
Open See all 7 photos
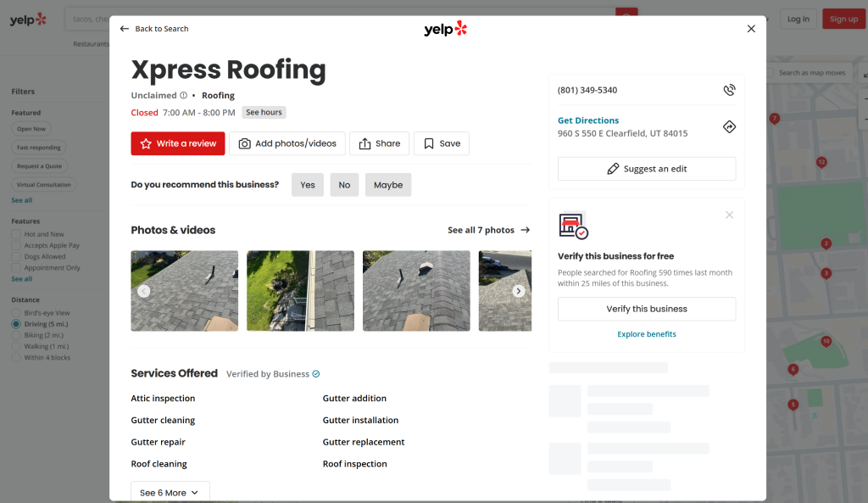(x=488, y=230)
